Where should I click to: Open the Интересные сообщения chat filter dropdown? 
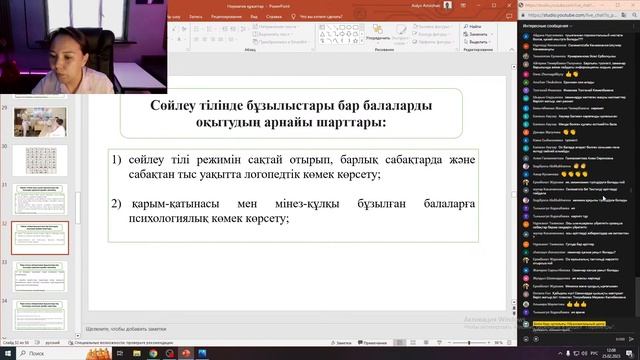pyautogui.click(x=547, y=26)
